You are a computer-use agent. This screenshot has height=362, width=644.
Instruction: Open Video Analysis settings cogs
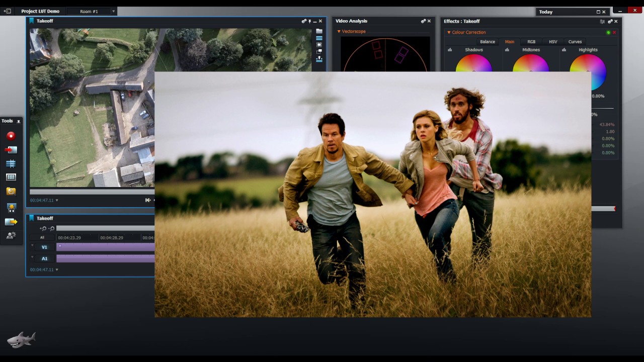[423, 21]
